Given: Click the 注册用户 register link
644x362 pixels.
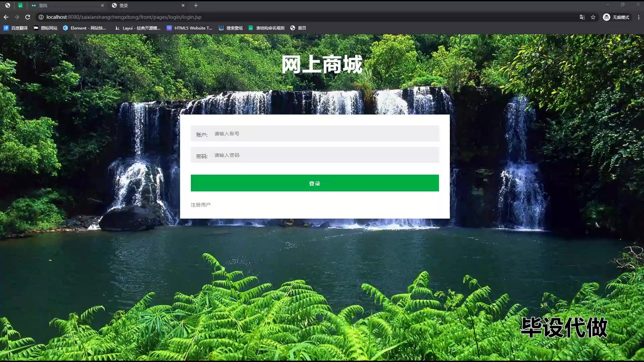Looking at the screenshot, I should [201, 205].
